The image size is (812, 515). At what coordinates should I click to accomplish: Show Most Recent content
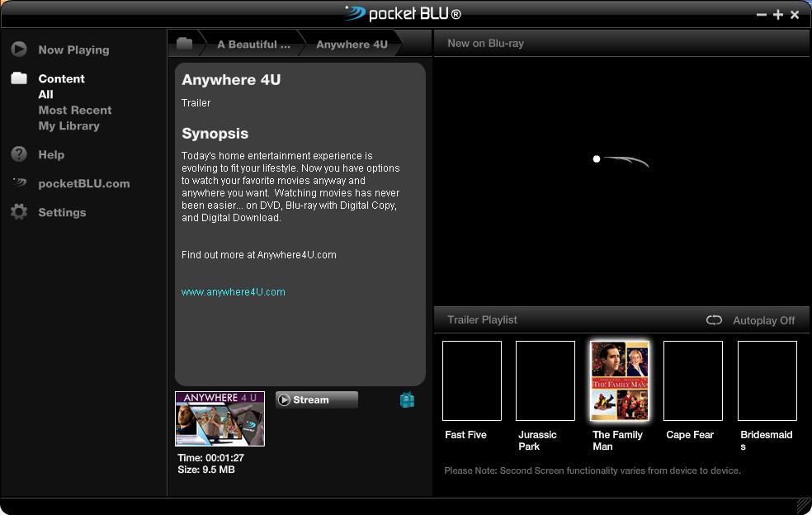pyautogui.click(x=75, y=110)
